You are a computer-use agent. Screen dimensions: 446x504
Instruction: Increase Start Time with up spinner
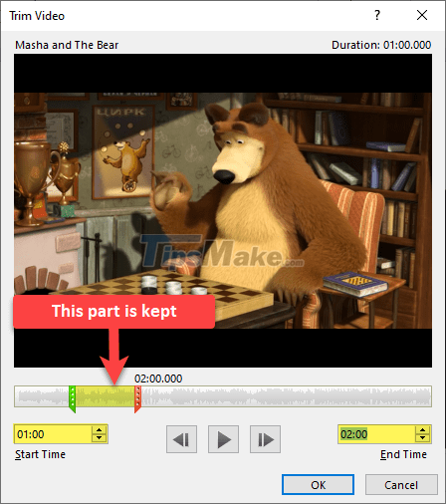(100, 430)
